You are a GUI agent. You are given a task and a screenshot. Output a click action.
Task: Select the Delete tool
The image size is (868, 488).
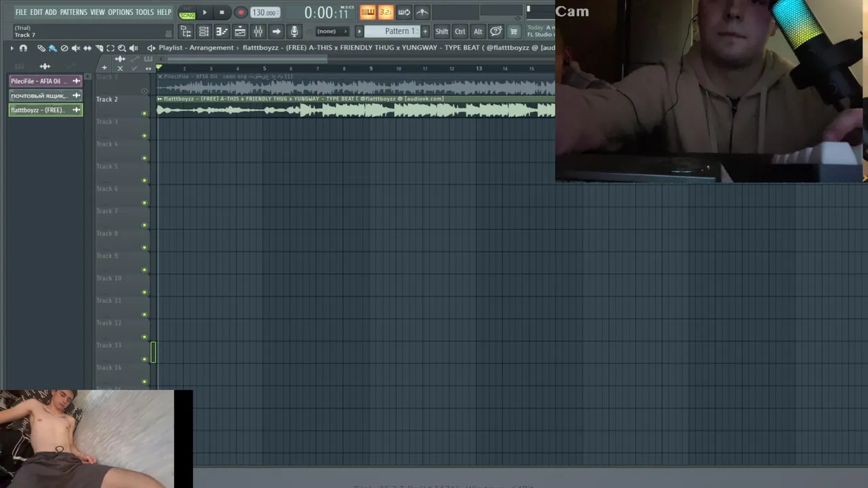[64, 48]
